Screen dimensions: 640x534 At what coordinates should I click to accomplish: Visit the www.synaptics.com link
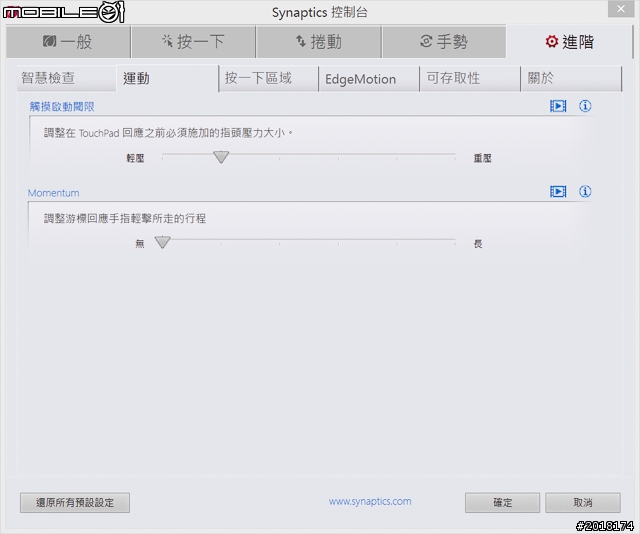pyautogui.click(x=370, y=501)
